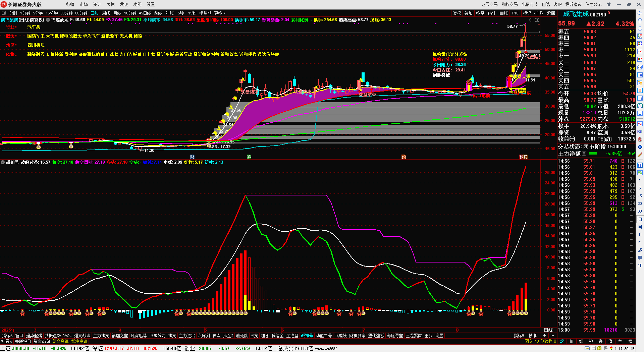
Task: Click the F12 sidebar icon
Action: [x=640, y=98]
